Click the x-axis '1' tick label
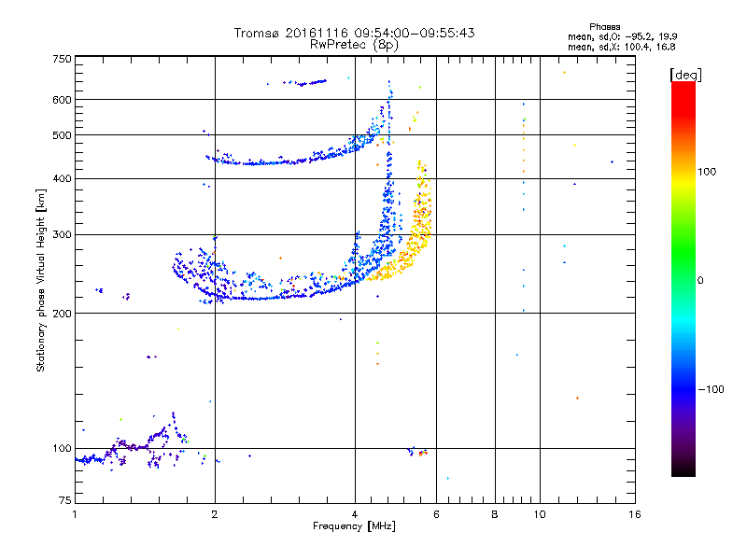Image resolution: width=747 pixels, height=560 pixels. pos(75,514)
